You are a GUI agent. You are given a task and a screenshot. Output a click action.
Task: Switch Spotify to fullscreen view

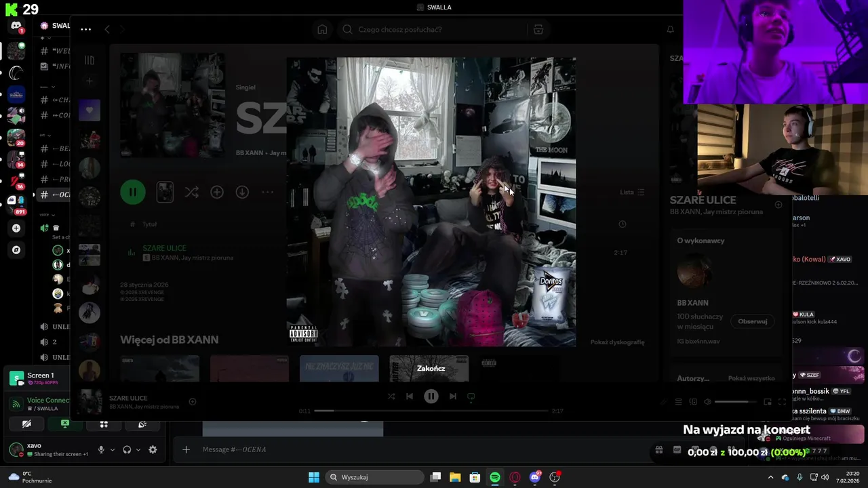[783, 402]
